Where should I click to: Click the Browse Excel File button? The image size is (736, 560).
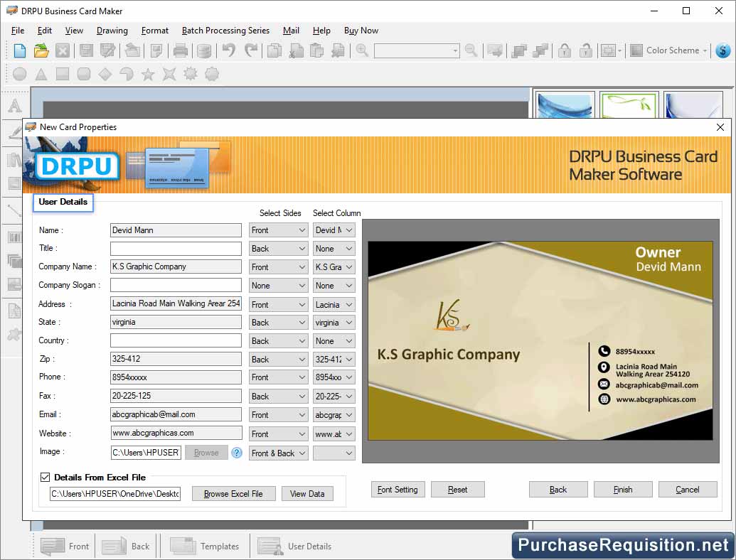pyautogui.click(x=233, y=493)
